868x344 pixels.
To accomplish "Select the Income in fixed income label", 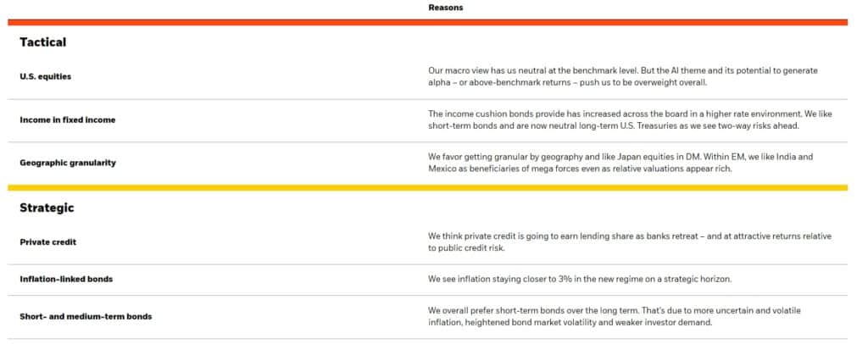I will pyautogui.click(x=68, y=119).
